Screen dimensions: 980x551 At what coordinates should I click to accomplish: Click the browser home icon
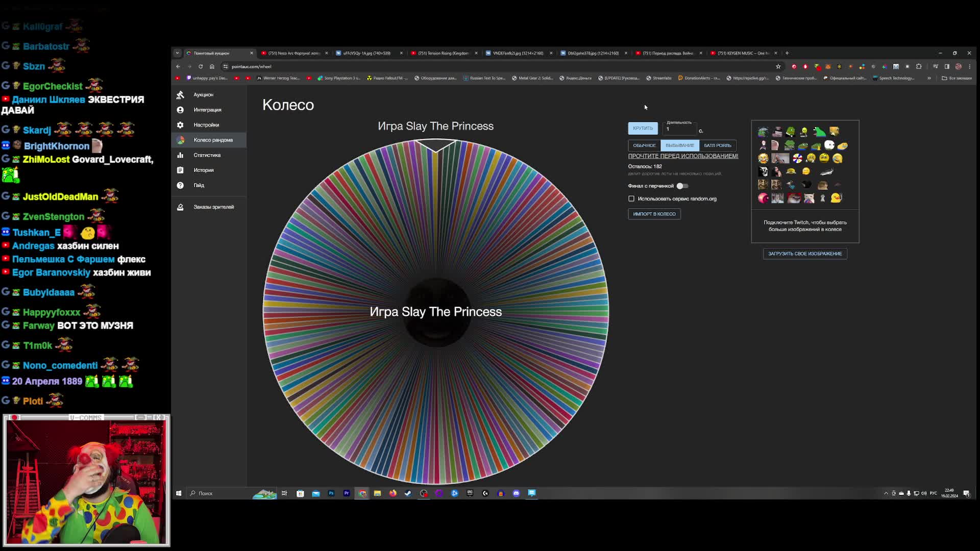pos(212,67)
